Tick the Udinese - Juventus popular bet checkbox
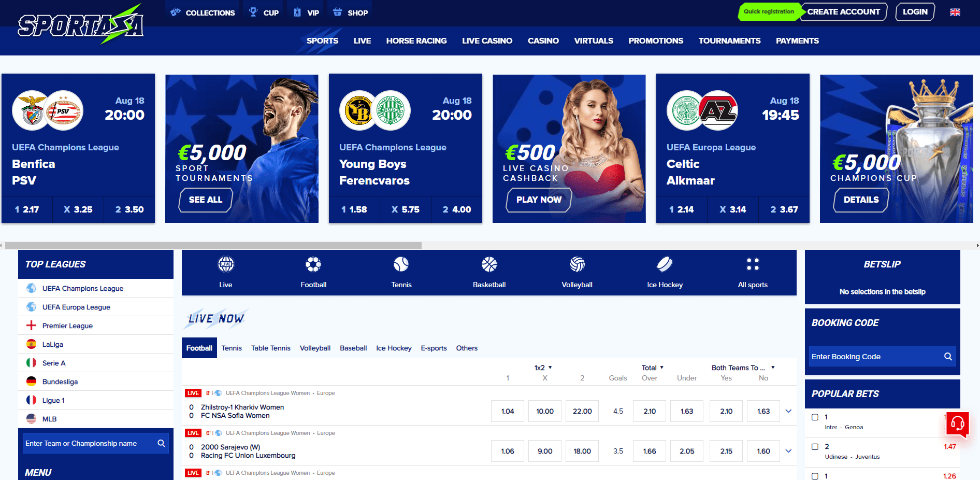 (815, 447)
